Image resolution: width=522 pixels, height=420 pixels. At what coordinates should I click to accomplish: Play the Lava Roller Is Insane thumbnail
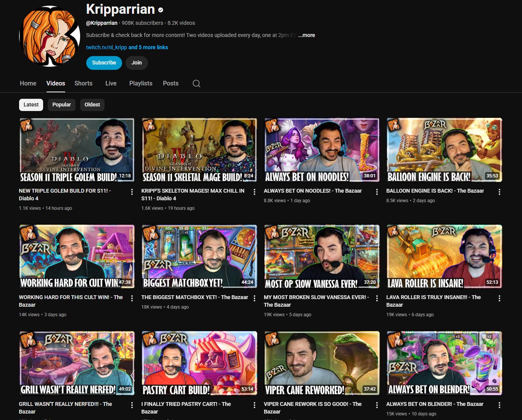point(444,257)
